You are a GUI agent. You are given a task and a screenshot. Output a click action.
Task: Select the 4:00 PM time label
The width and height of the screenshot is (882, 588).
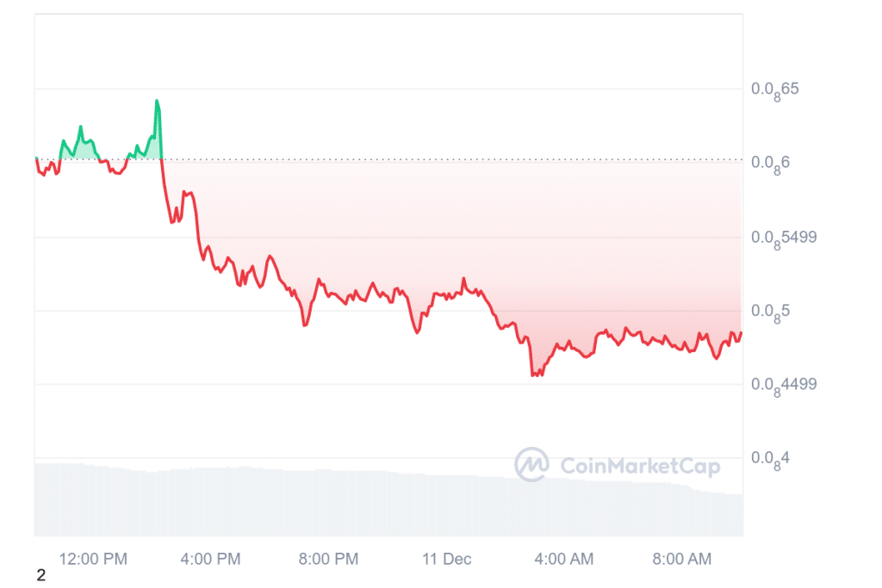pos(209,559)
